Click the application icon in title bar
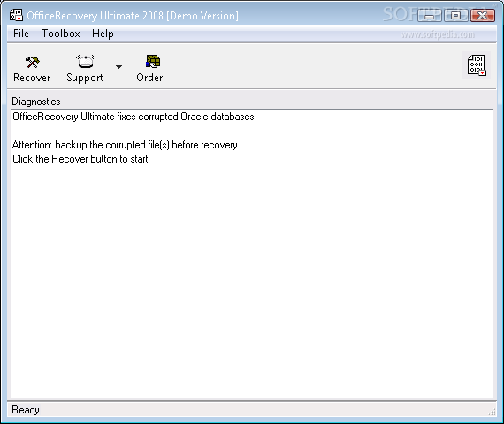 (16, 15)
